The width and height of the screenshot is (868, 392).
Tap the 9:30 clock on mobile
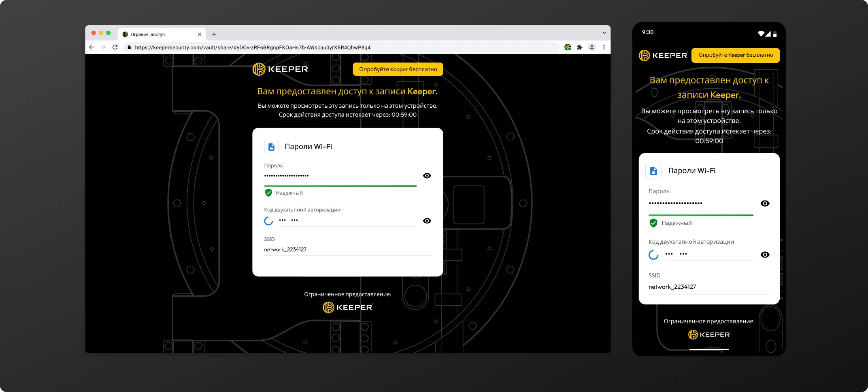pos(648,32)
